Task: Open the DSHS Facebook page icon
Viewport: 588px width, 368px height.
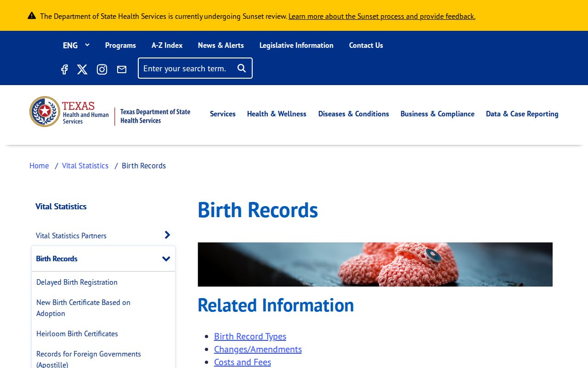Action: pos(64,69)
